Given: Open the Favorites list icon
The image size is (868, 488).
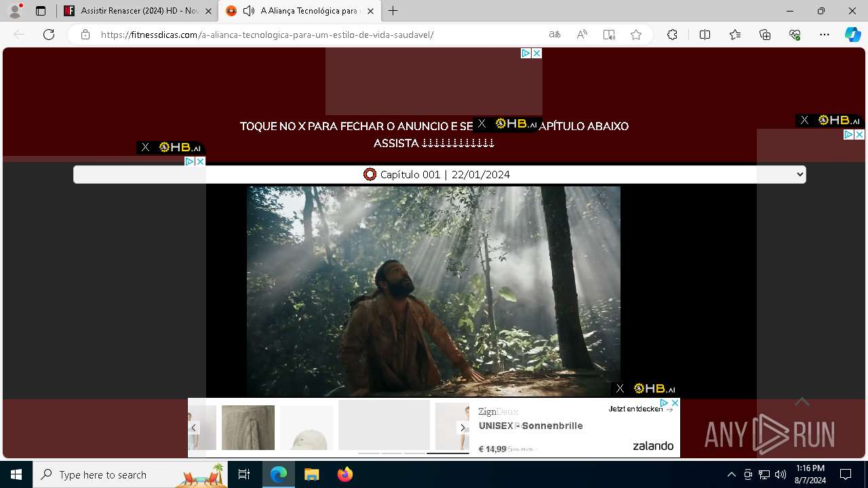Looking at the screenshot, I should point(735,35).
